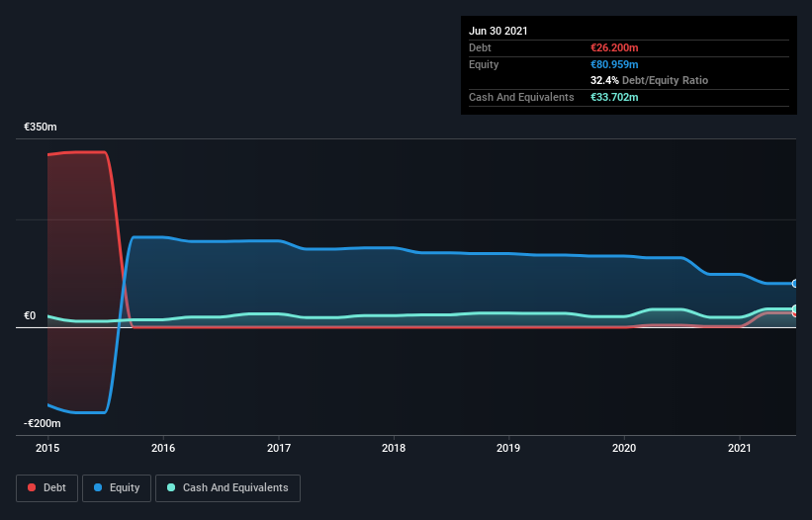Click the 2021 x-axis label
The width and height of the screenshot is (812, 520).
tap(740, 448)
